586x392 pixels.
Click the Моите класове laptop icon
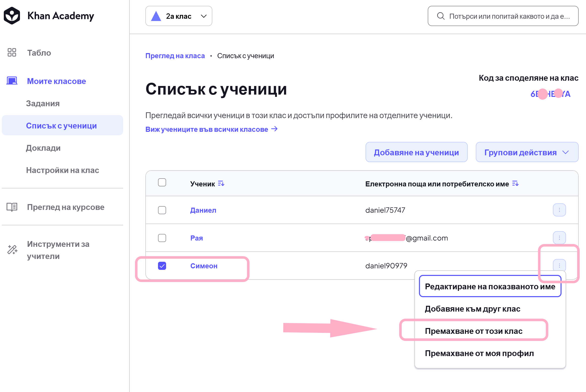pos(12,81)
